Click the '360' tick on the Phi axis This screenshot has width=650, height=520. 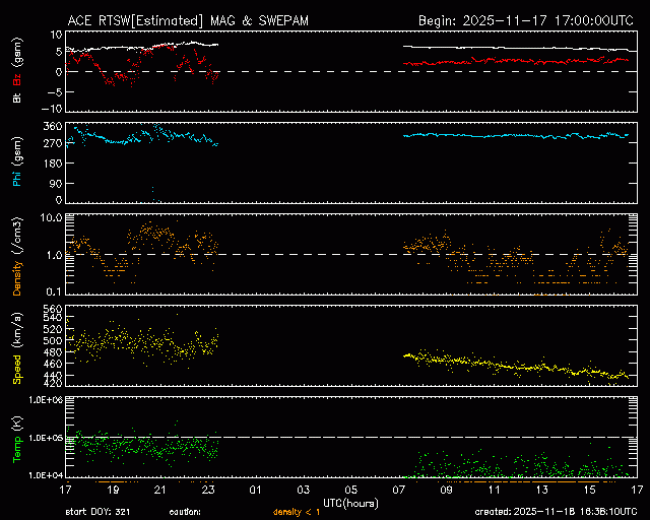click(x=53, y=126)
